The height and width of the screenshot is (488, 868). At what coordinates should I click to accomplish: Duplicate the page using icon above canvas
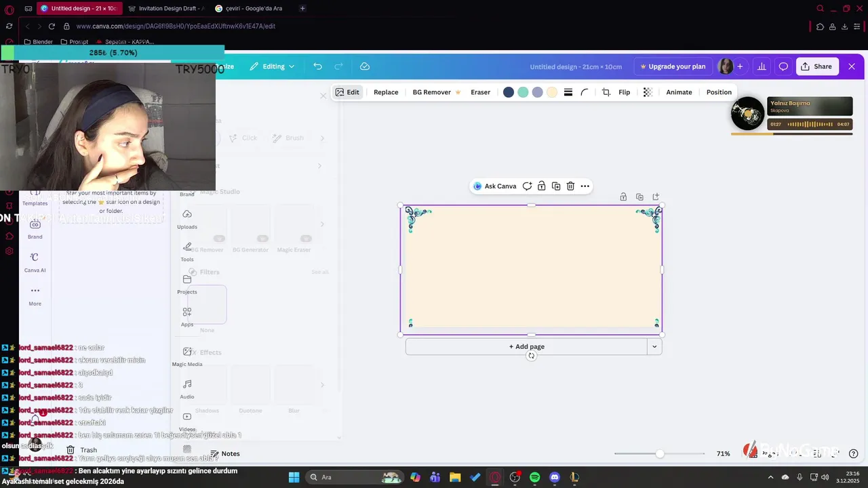(639, 197)
